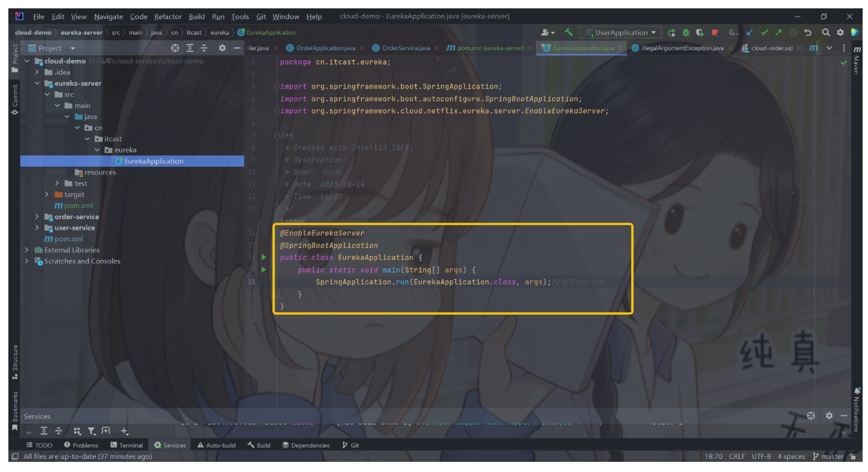The width and height of the screenshot is (868, 472).
Task: Click the Group By icon in Services toolbar
Action: coord(77,431)
